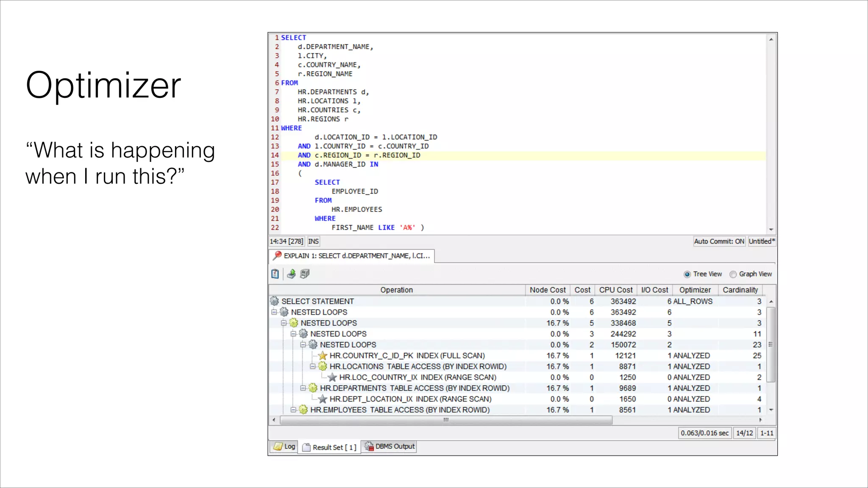
Task: Select the Graph View radio button
Action: (x=733, y=274)
